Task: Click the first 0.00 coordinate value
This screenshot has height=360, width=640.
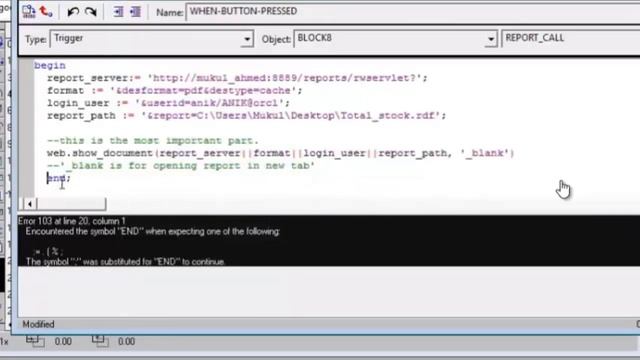Action: (x=63, y=342)
